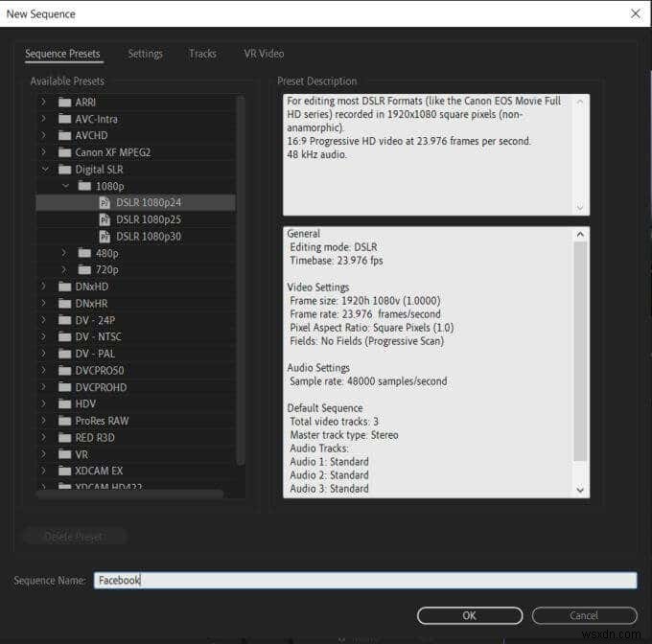The width and height of the screenshot is (652, 644).
Task: Click the VR folder icon
Action: click(64, 454)
